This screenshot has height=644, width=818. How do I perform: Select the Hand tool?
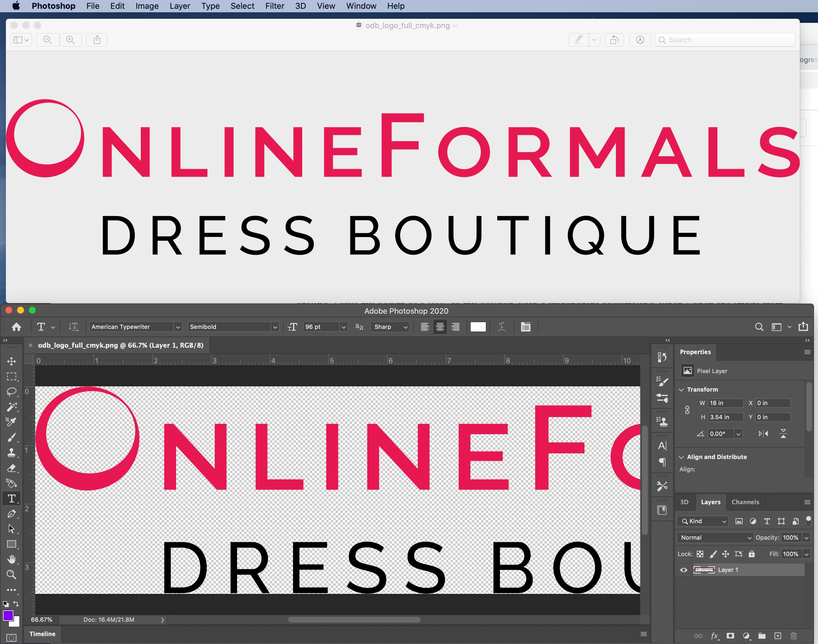point(11,559)
